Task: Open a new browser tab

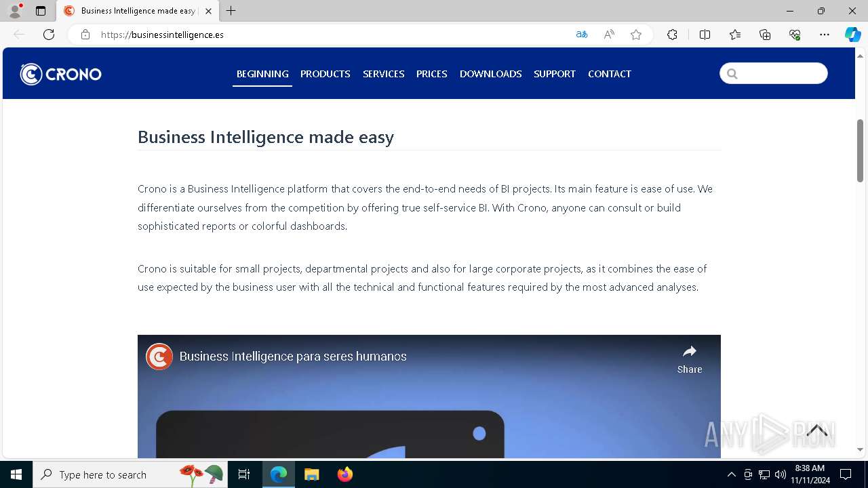Action: (x=231, y=11)
